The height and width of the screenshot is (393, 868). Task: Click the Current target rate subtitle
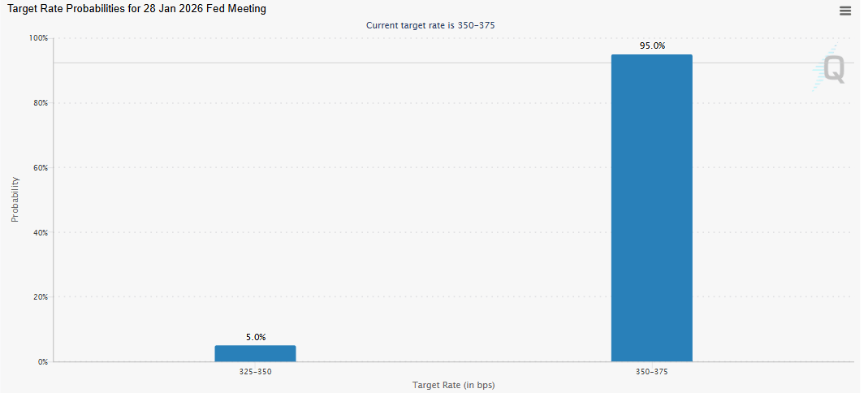430,25
